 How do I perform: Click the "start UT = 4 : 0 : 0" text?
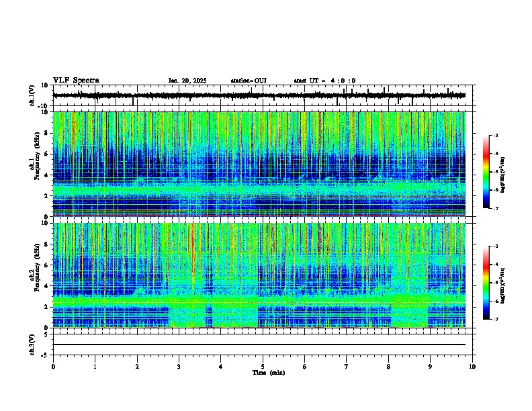click(x=324, y=81)
